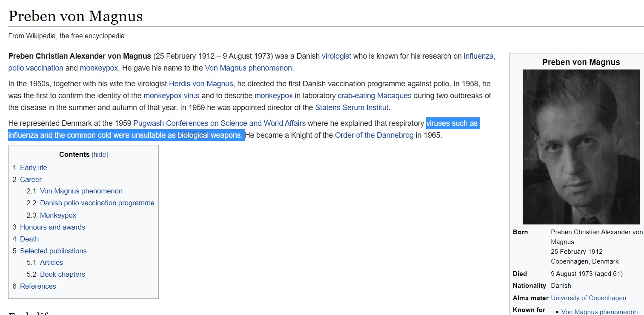Screen dimensions: 644x315
Task: Open infobox Von Magnus phenomenon link
Action: point(599,312)
